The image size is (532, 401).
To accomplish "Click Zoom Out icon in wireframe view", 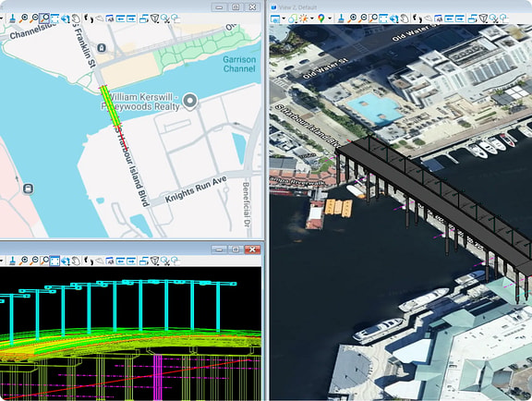I will (34, 261).
